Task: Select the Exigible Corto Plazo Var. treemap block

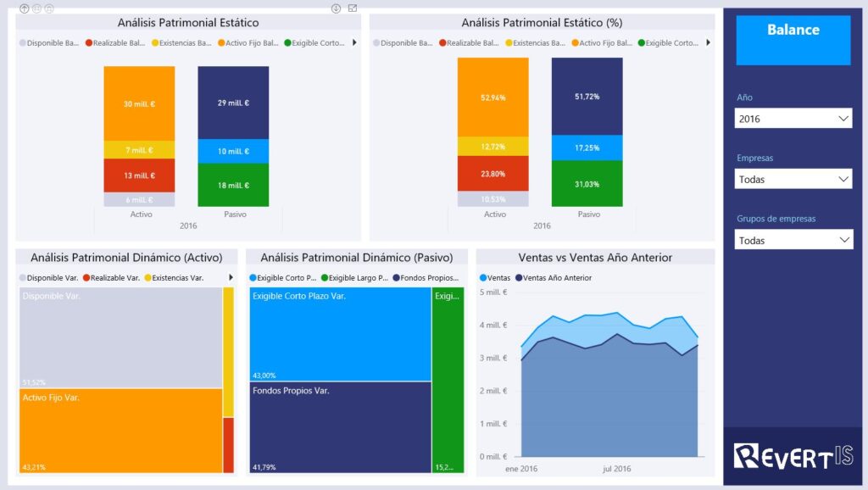Action: pos(340,334)
